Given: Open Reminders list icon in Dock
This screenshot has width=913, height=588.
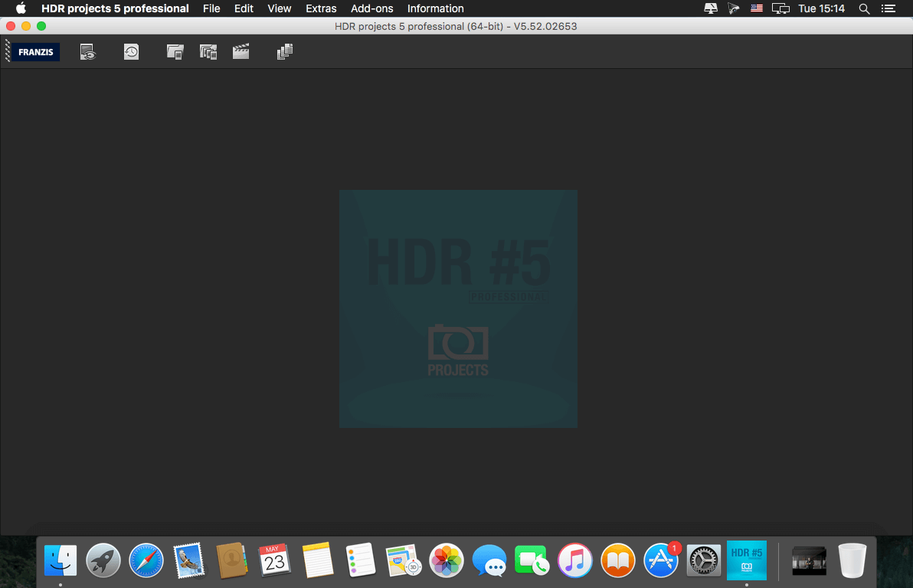Looking at the screenshot, I should [x=361, y=560].
